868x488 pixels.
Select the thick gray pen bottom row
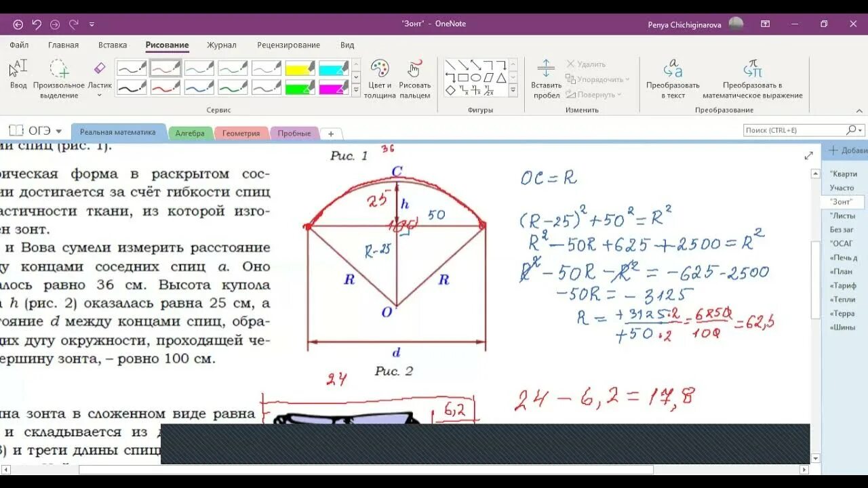tap(267, 87)
